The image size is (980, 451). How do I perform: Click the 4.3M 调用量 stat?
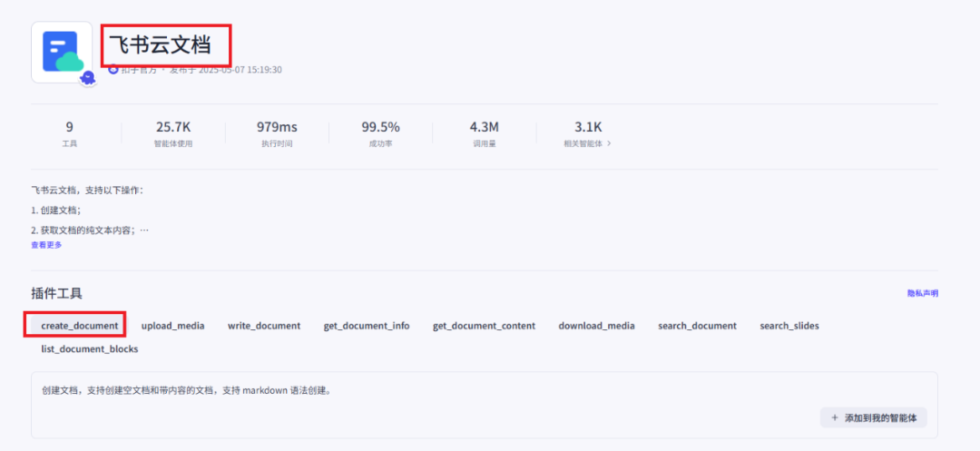(x=485, y=133)
